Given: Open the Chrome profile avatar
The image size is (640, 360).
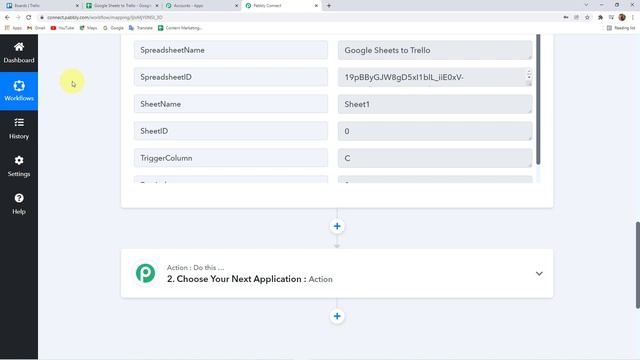Looking at the screenshot, I should (x=622, y=18).
